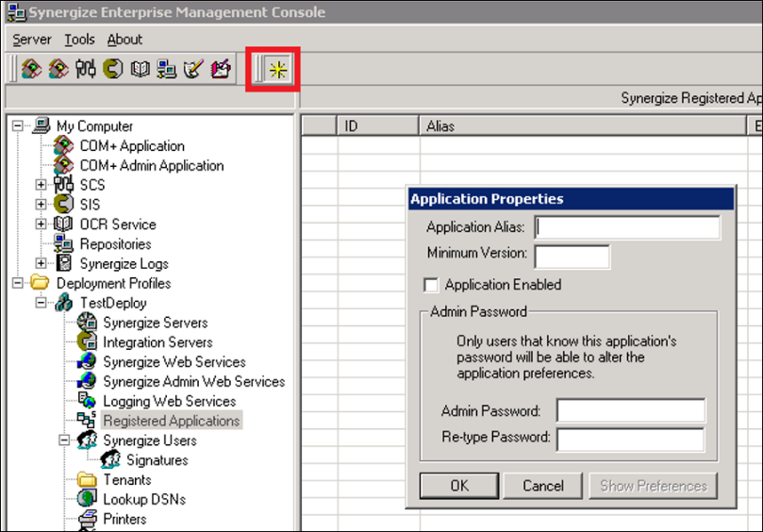Screen dimensions: 763x532
Task: Focus the Admin Password field
Action: [631, 411]
